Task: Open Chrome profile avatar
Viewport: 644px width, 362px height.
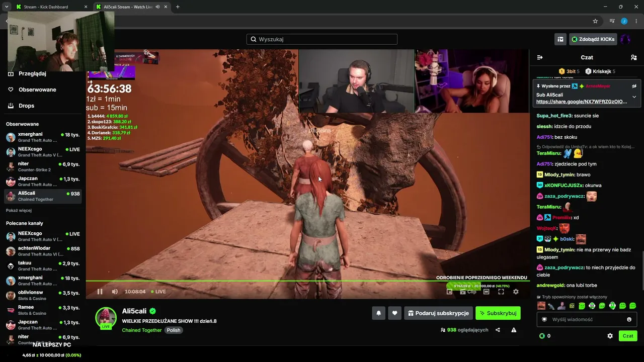Action: point(624,21)
